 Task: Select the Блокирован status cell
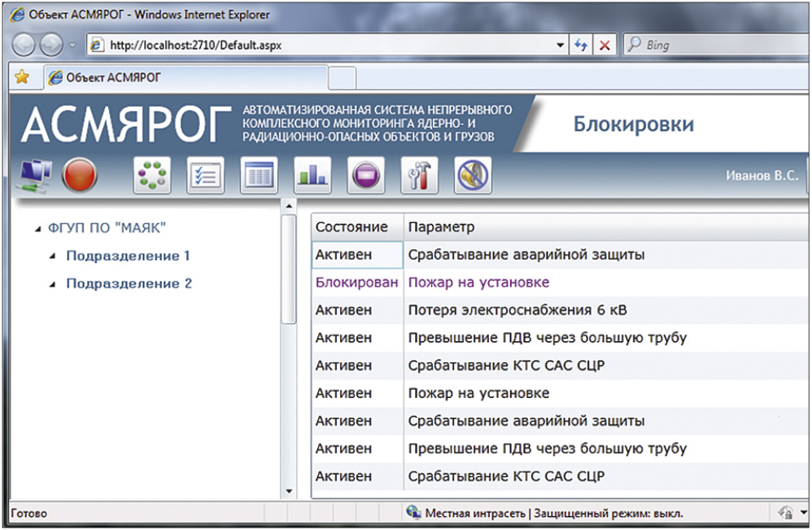click(x=357, y=283)
